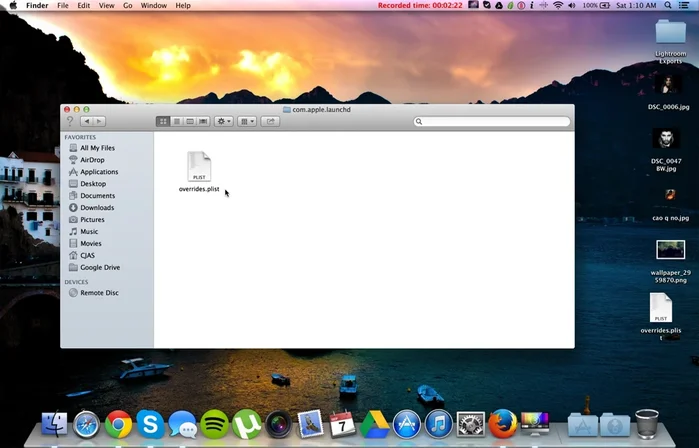Open Mail from the Dock

pyautogui.click(x=310, y=423)
